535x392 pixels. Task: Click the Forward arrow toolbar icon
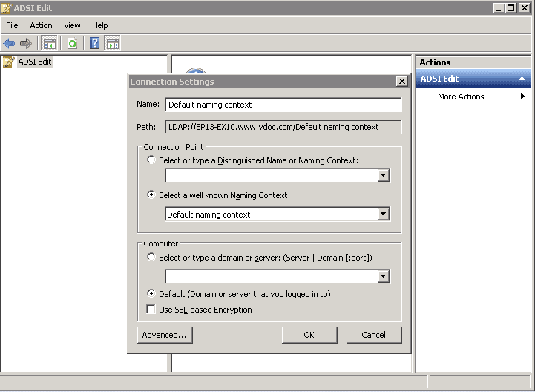coord(26,43)
